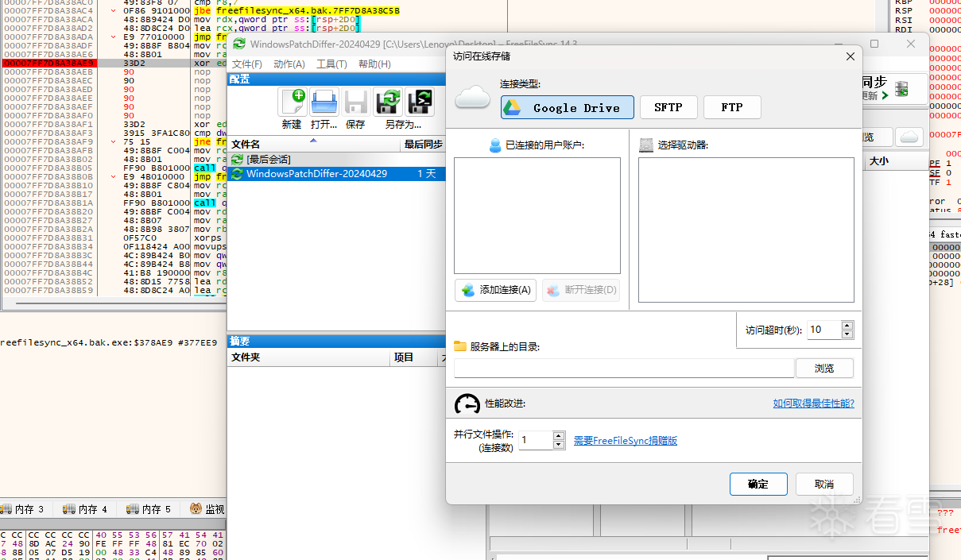Click the parallel file operations field
This screenshot has width=961, height=560.
click(536, 440)
